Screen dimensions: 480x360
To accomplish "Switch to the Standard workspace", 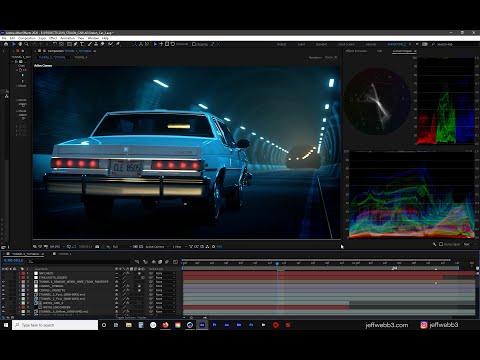I will click(x=321, y=44).
